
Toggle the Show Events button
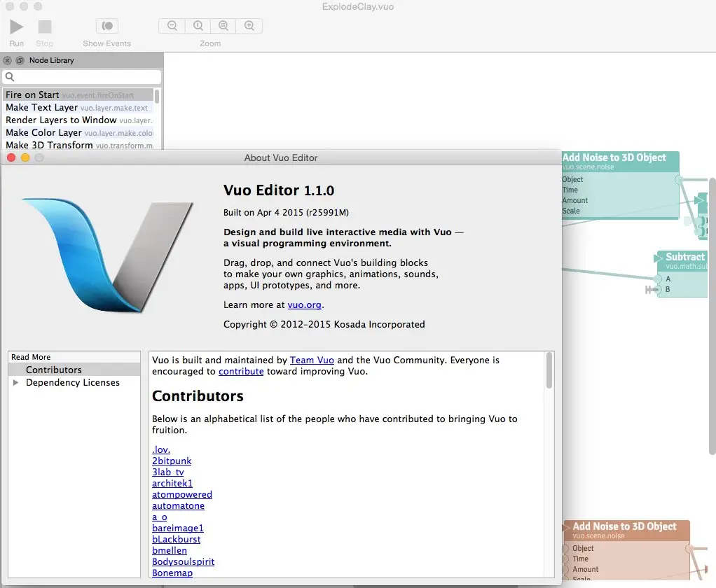click(107, 26)
